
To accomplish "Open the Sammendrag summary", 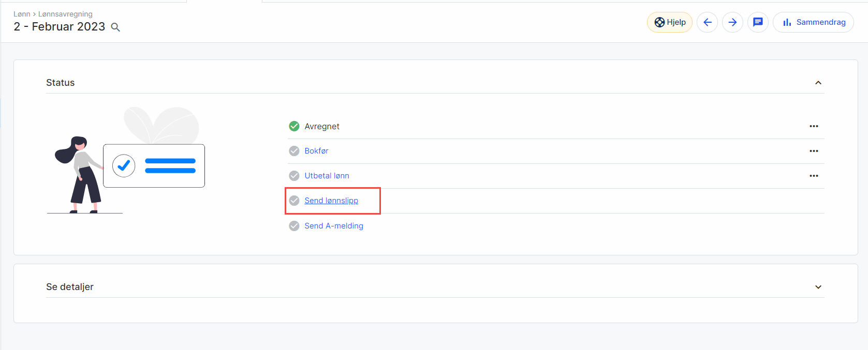I will click(813, 22).
